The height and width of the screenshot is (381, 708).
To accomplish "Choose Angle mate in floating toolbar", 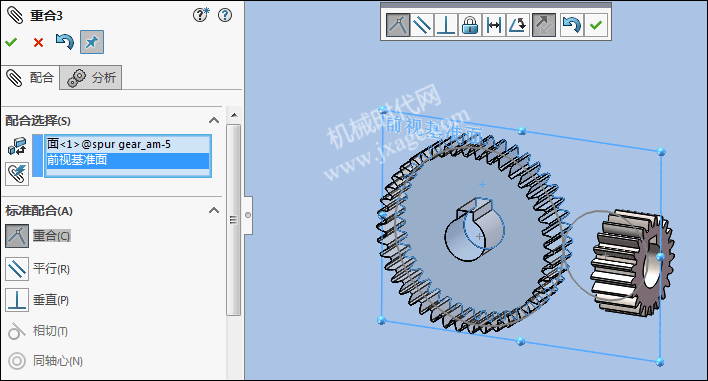I will point(517,25).
